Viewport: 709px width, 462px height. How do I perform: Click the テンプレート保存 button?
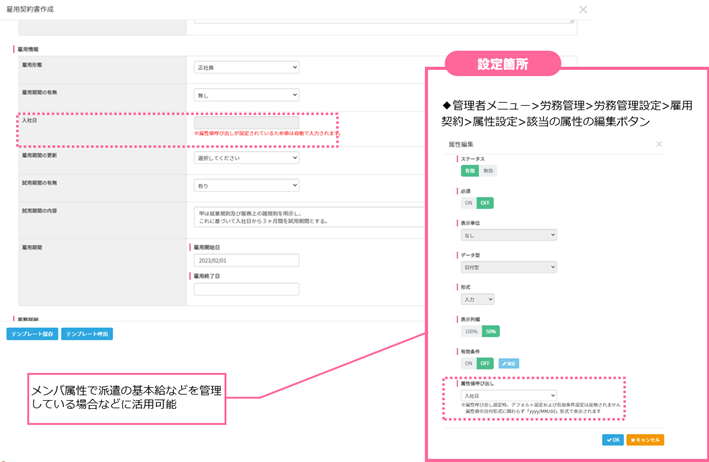tap(32, 334)
